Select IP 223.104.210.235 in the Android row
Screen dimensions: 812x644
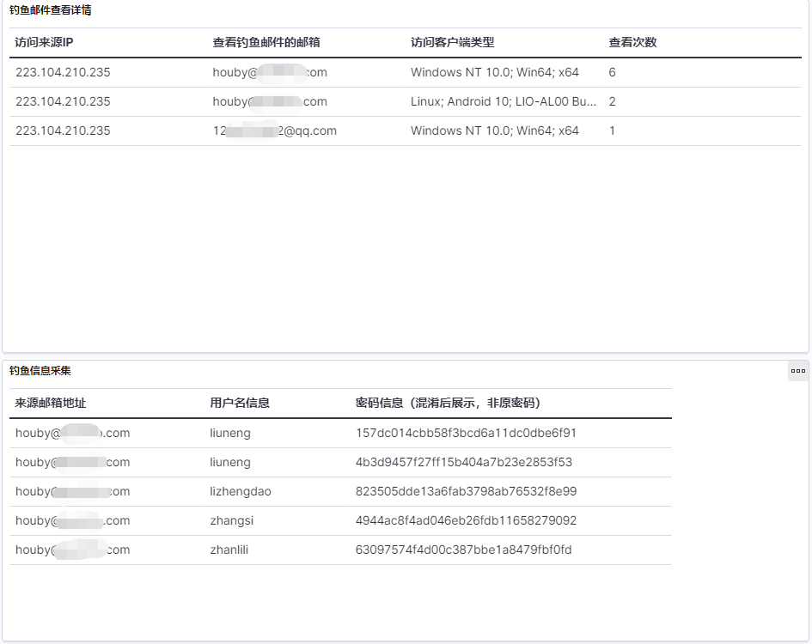[x=63, y=101]
